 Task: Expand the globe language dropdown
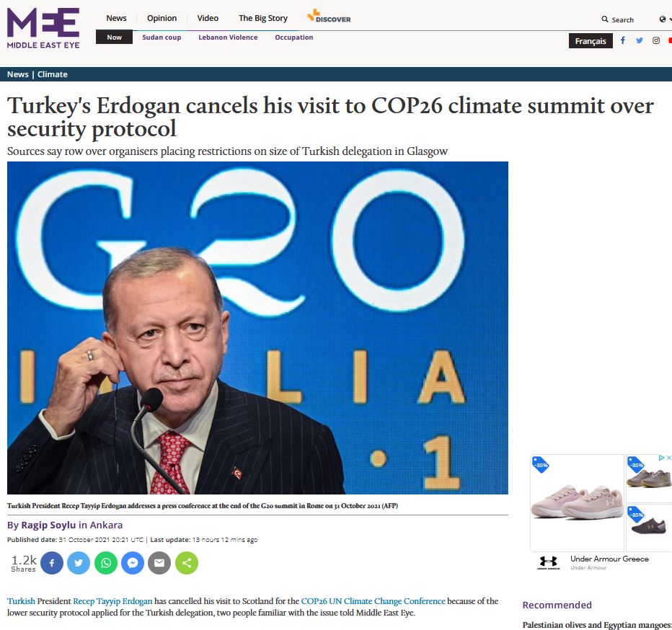click(665, 19)
